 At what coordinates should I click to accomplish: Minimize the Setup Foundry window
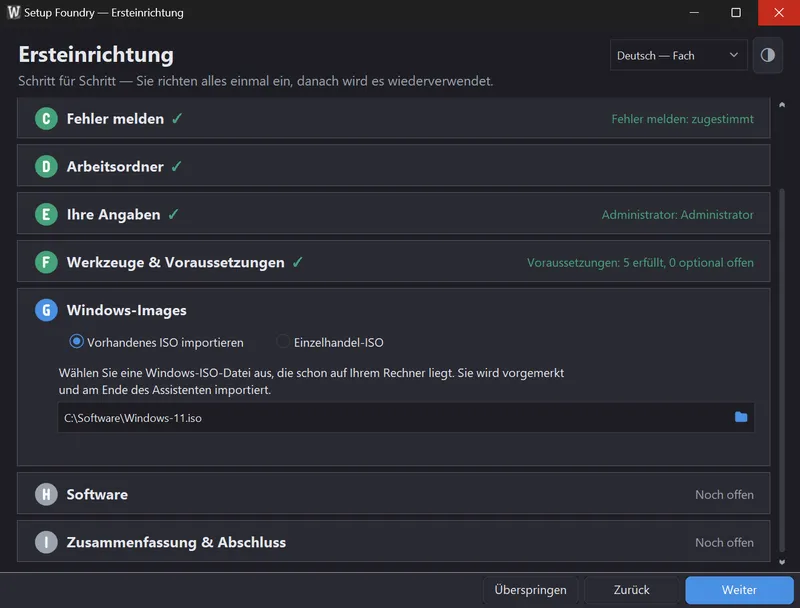tap(694, 12)
